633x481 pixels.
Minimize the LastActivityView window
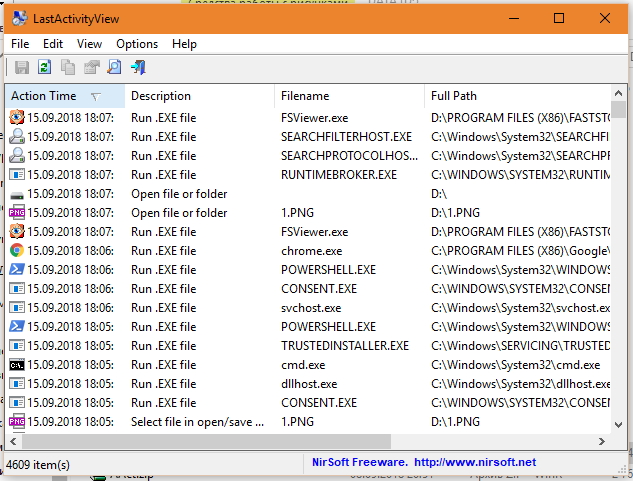tap(514, 19)
